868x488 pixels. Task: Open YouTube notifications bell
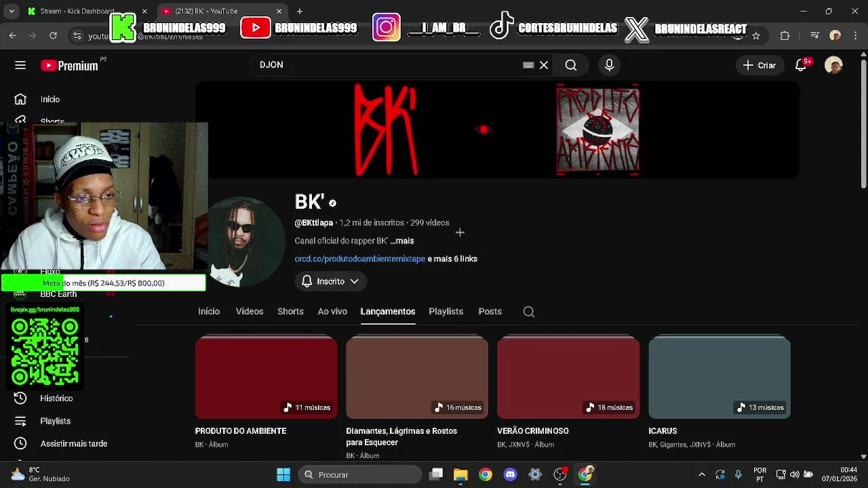(x=801, y=65)
